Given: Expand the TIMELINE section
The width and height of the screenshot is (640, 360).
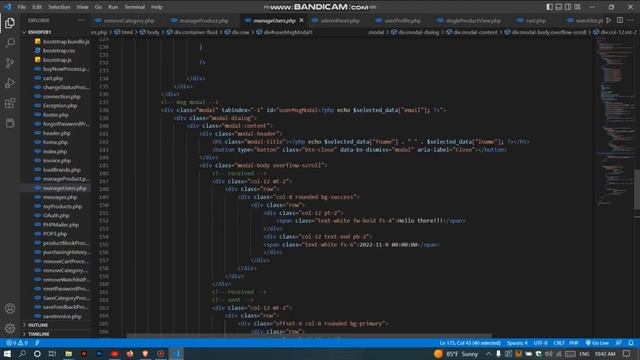Looking at the screenshot, I should pos(38,334).
